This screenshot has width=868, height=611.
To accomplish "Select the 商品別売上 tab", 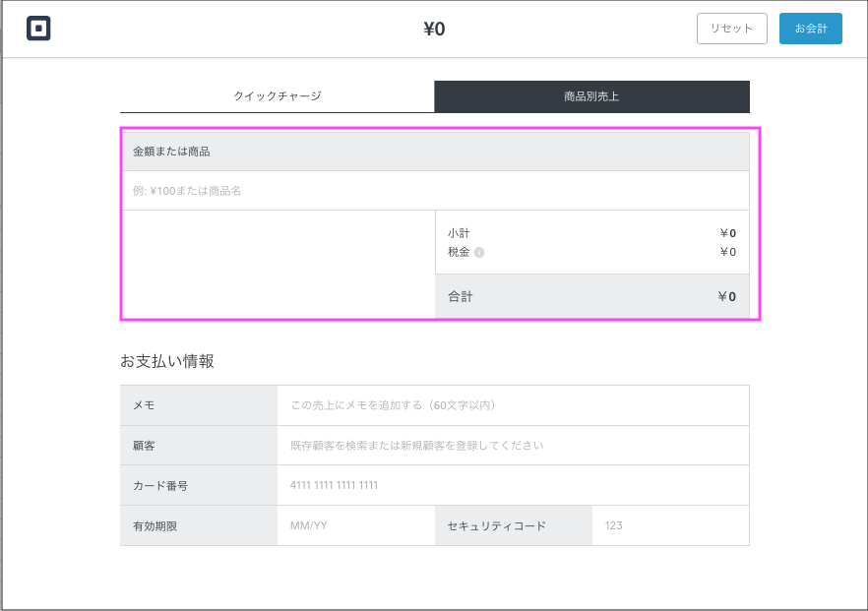I will click(591, 96).
